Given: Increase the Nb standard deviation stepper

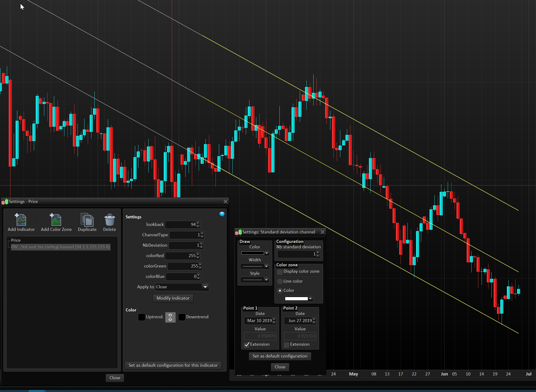Looking at the screenshot, I should pyautogui.click(x=318, y=253).
